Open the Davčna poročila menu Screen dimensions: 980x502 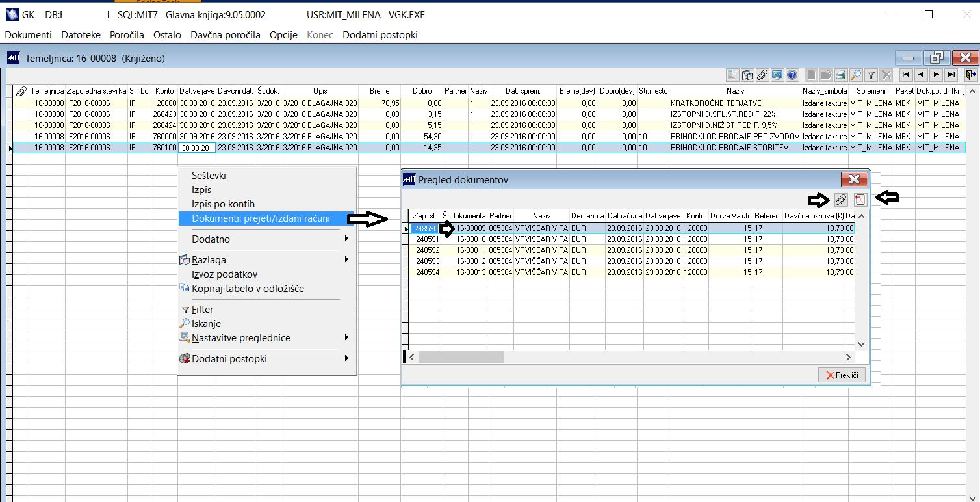[225, 35]
